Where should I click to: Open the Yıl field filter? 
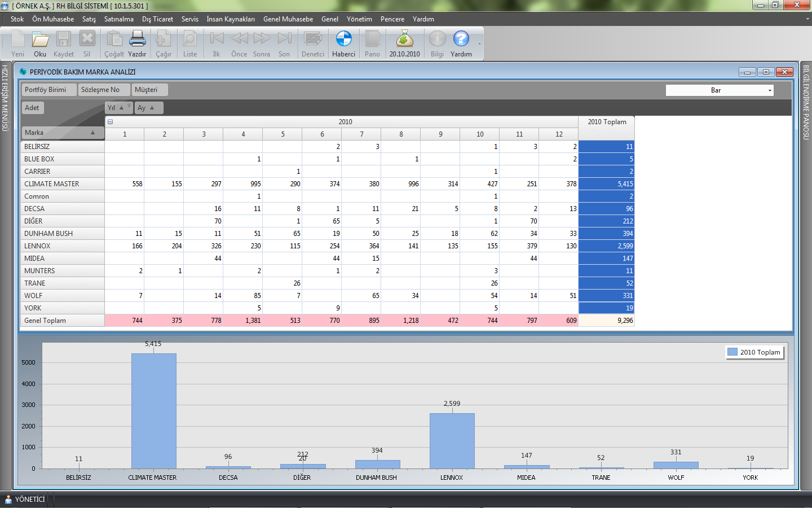tap(129, 106)
